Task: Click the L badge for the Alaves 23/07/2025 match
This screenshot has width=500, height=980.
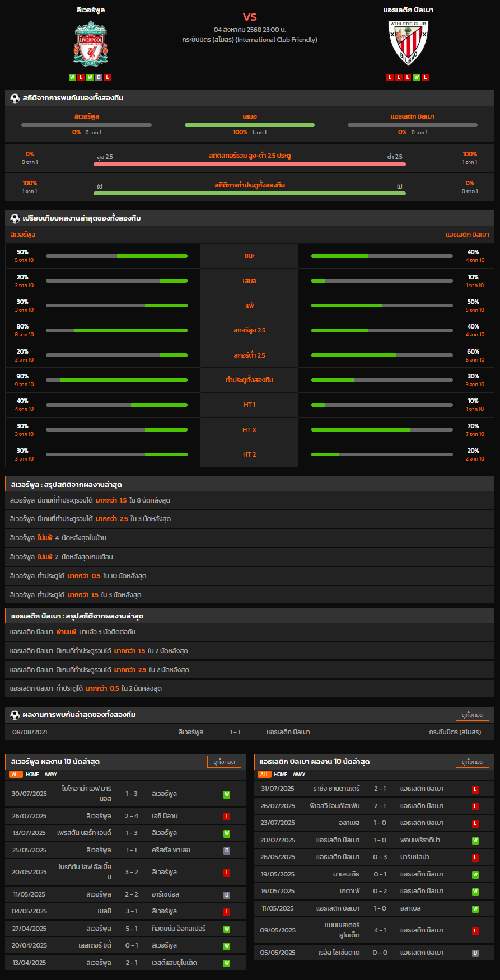Action: tap(475, 823)
